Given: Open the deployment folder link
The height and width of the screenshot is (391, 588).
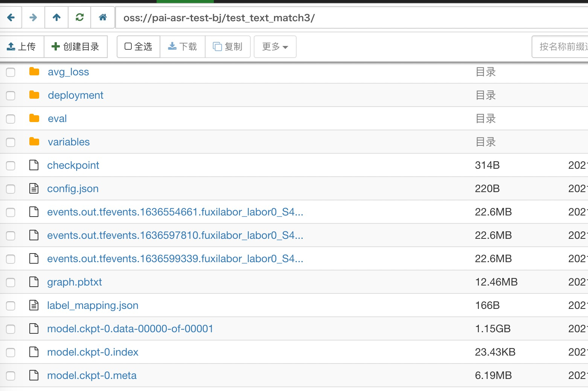Looking at the screenshot, I should (x=76, y=95).
